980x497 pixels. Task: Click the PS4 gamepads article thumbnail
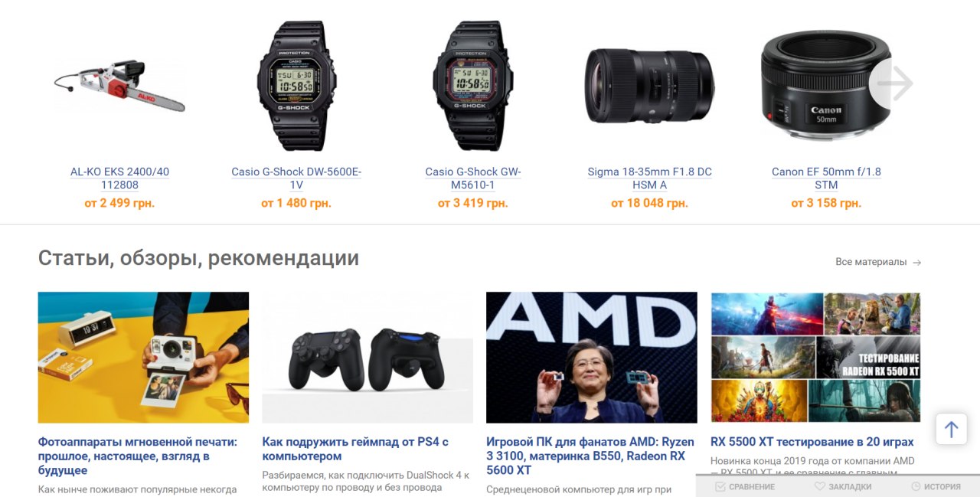coord(367,358)
